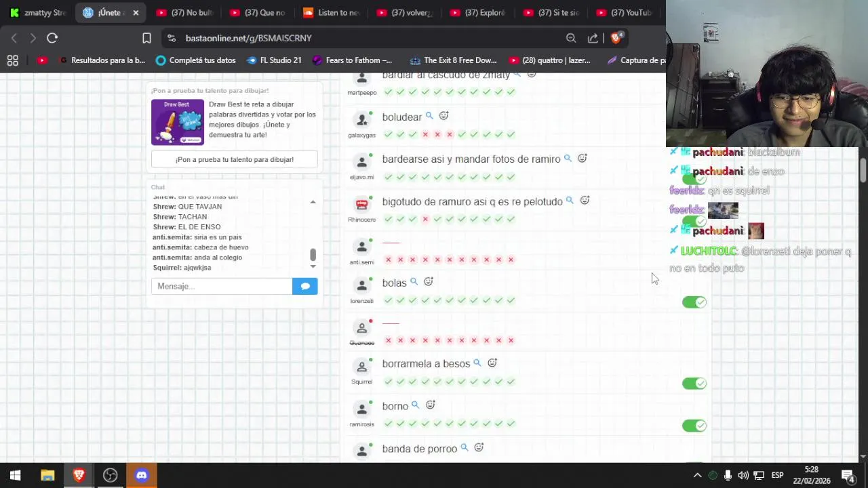This screenshot has height=488, width=868.
Task: Switch to "(37) No bult" YouTube tab
Action: point(184,12)
